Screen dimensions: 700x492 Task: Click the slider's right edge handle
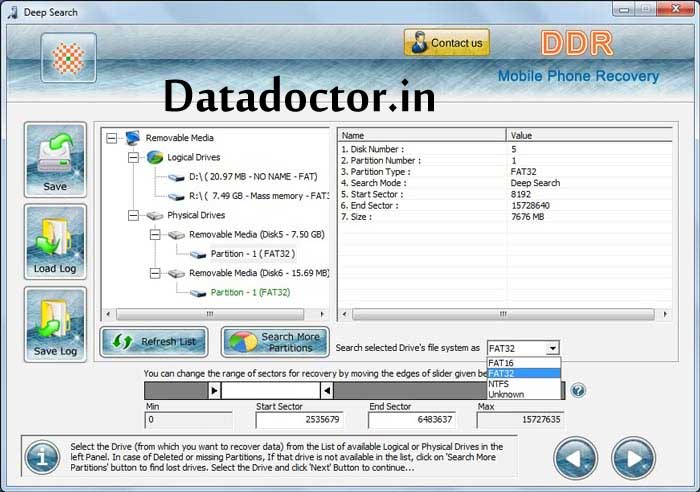327,391
